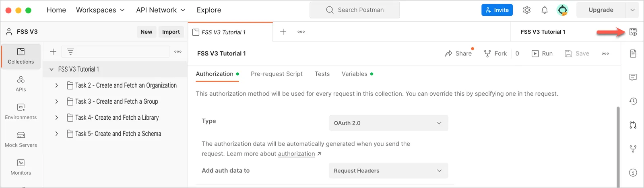Open the Monitors sidebar section
Screen dimensions: 644x188
[x=21, y=167]
